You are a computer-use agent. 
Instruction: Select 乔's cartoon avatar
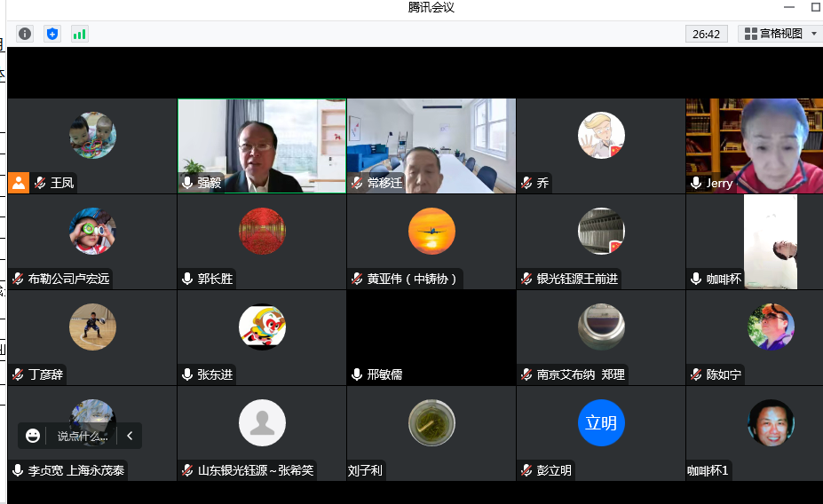601,135
